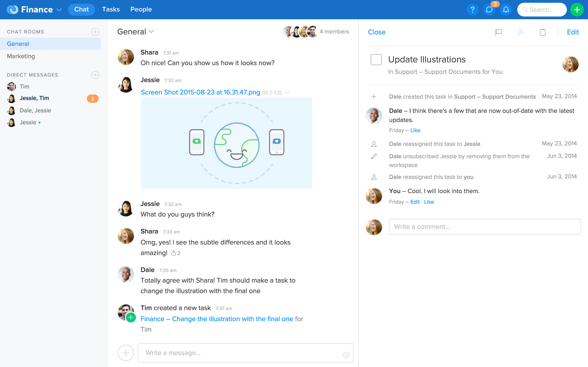The image size is (588, 367).
Task: Click the thumbs up on Shara's message
Action: pos(173,253)
